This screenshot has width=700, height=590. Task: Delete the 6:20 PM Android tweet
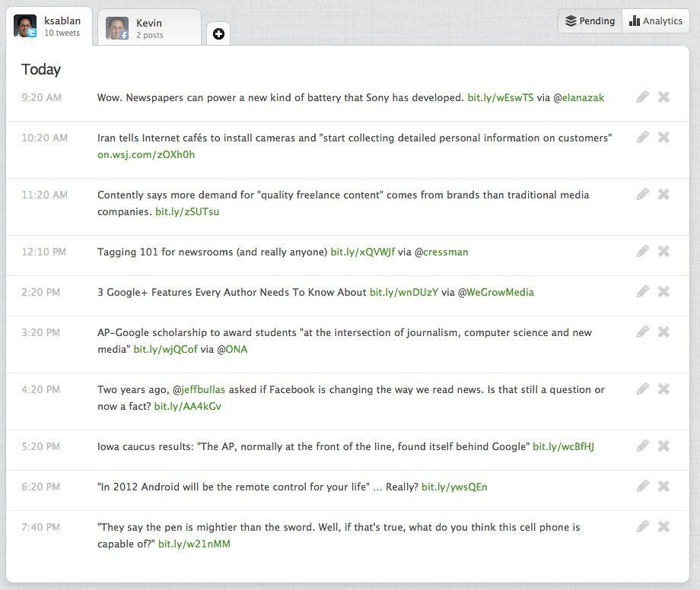663,486
